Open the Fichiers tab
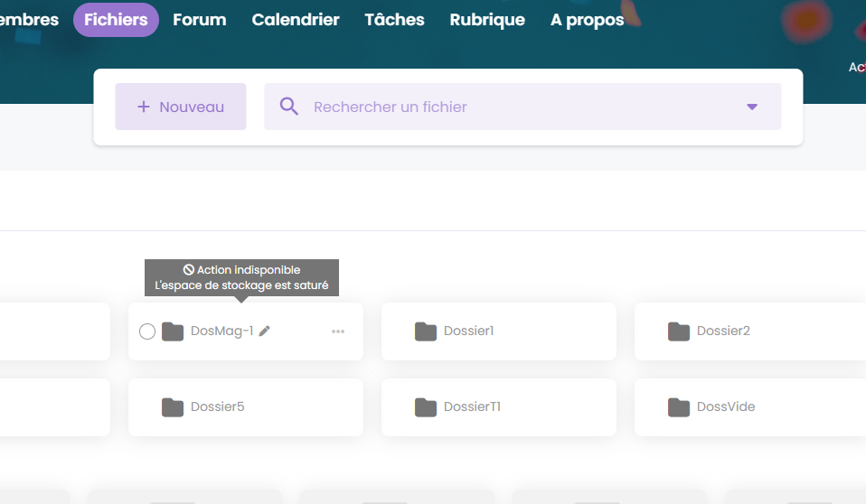The width and height of the screenshot is (866, 504). coord(116,20)
